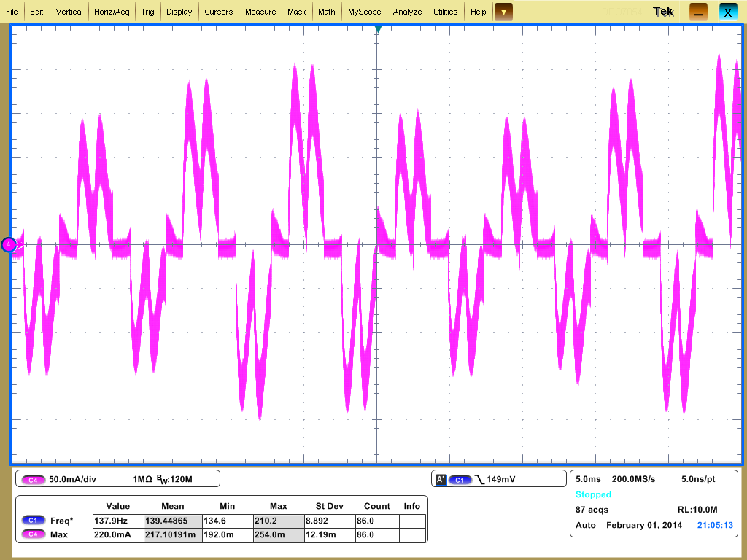Select the channel 4 position marker arrow
The width and height of the screenshot is (747, 560).
9,245
